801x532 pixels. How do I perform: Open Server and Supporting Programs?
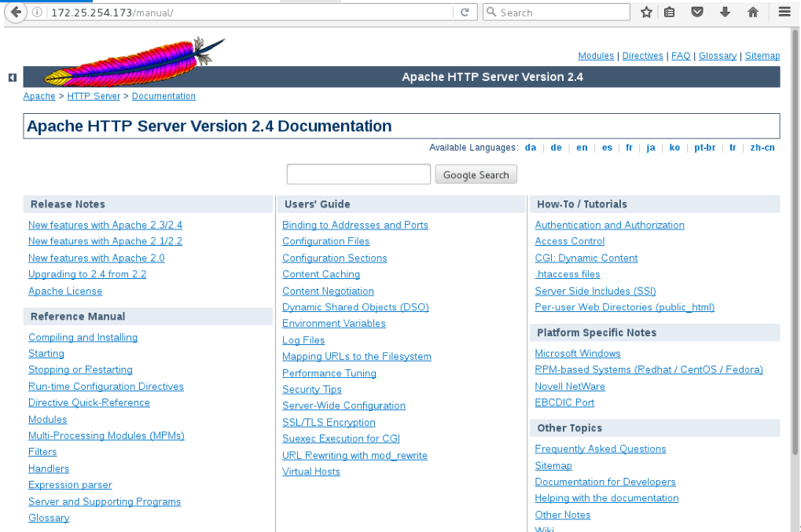(x=105, y=502)
